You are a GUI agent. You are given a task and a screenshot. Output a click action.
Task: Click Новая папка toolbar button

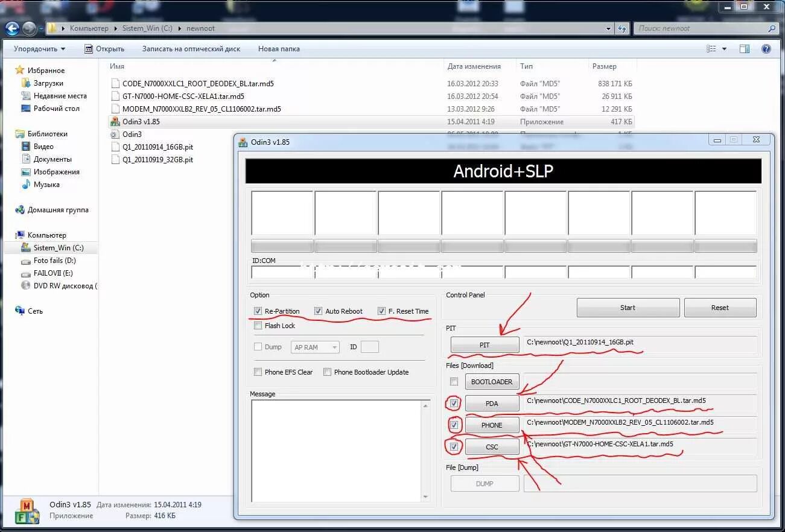(278, 49)
